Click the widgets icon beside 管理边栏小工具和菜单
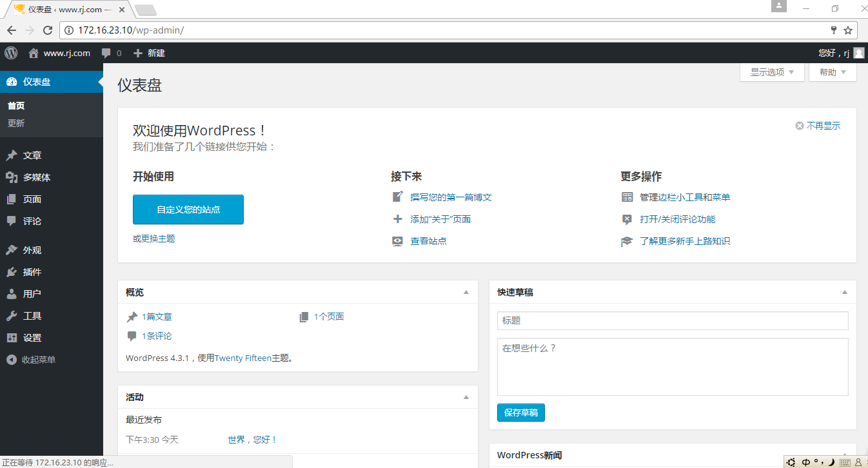This screenshot has height=468, width=868. point(627,197)
